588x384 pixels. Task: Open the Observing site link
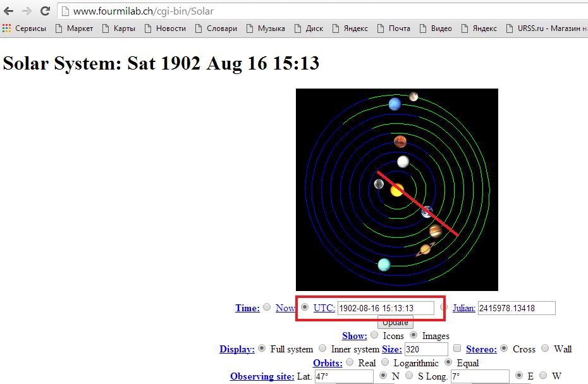(262, 376)
